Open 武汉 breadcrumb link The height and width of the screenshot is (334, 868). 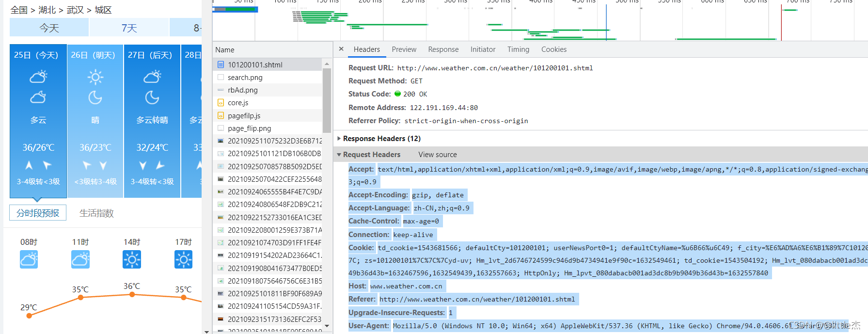tap(75, 10)
